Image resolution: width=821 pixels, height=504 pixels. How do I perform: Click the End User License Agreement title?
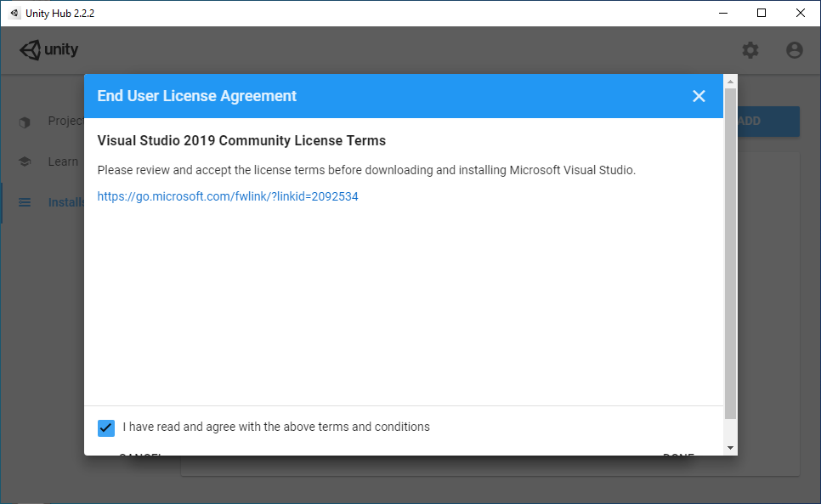[x=197, y=96]
